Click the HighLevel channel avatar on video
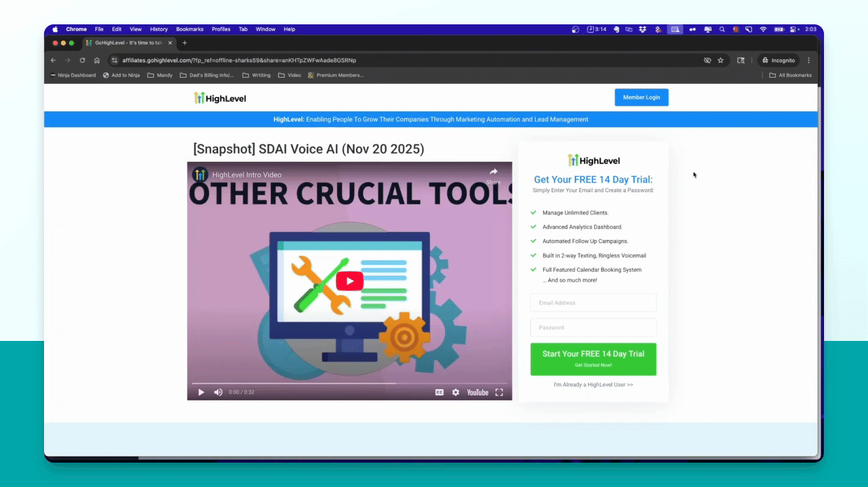 click(x=200, y=175)
